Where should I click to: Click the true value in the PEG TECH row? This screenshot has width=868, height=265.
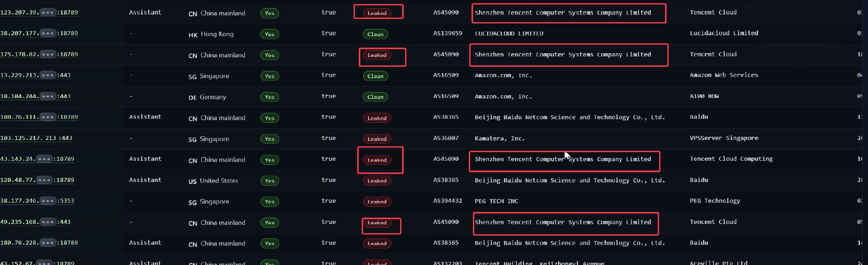(329, 201)
